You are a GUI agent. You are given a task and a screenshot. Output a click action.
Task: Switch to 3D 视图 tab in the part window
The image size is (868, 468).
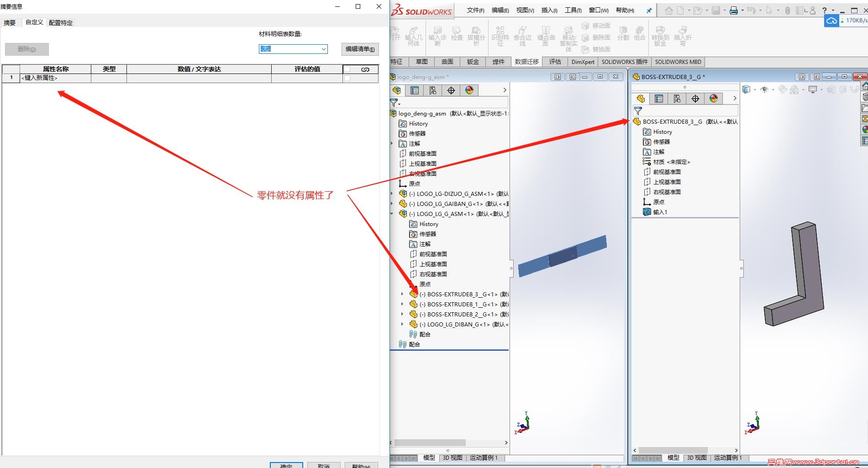coord(697,457)
